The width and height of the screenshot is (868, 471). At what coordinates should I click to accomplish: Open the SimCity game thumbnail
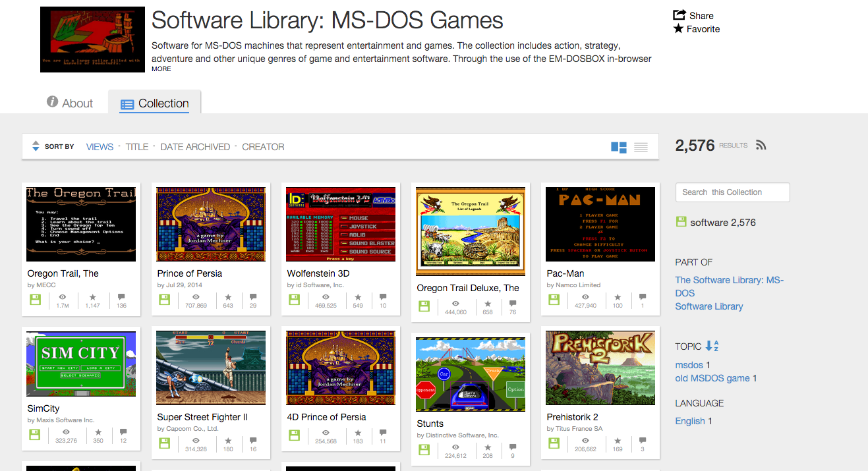coord(81,364)
